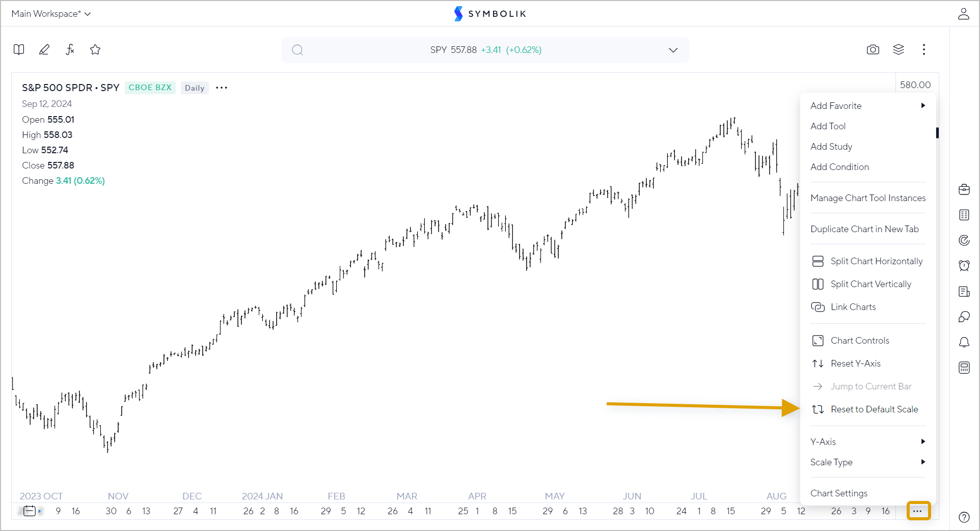The image size is (980, 531).
Task: Click the JUL month axis label
Action: click(699, 496)
